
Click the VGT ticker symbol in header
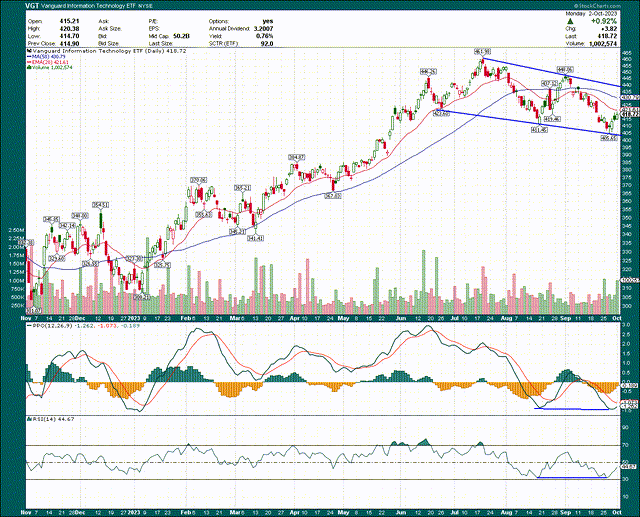tap(31, 6)
